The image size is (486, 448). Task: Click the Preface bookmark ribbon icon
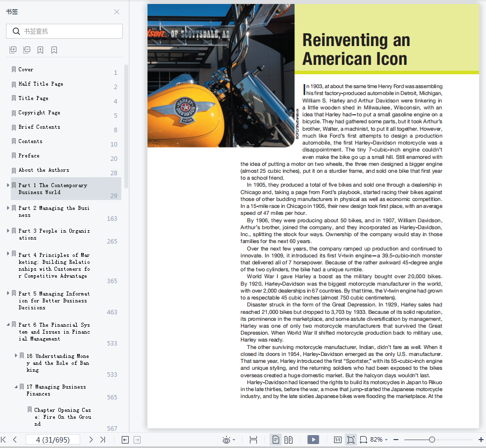coord(14,155)
